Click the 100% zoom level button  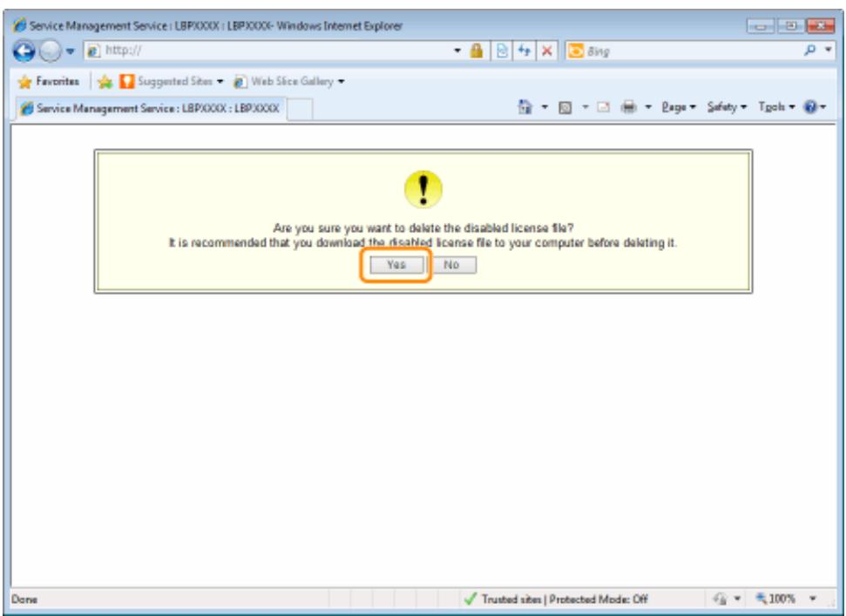click(x=775, y=599)
